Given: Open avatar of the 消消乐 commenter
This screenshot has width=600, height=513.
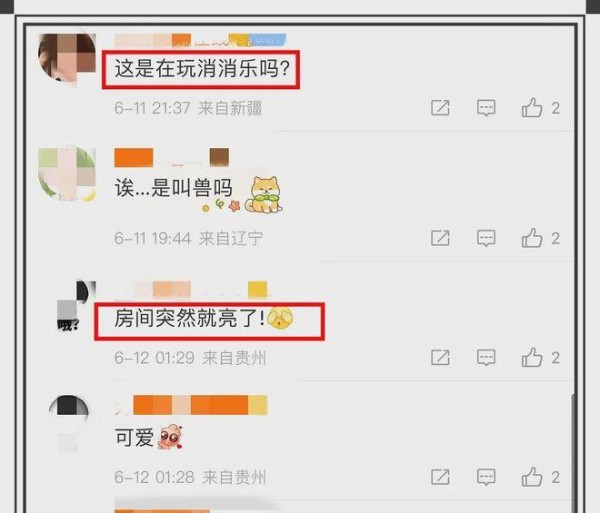Looking at the screenshot, I should click(x=67, y=58).
